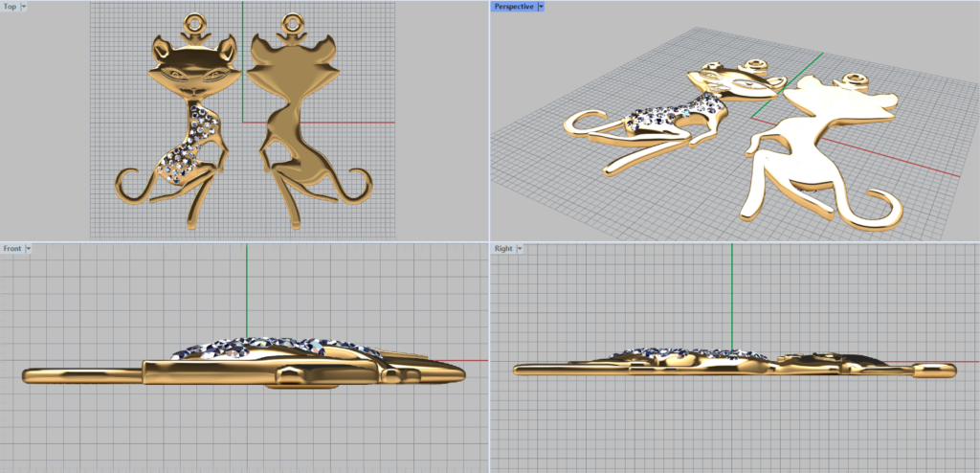Screen dimensions: 980x473
Task: Select the Right viewport title label
Action: pos(502,249)
